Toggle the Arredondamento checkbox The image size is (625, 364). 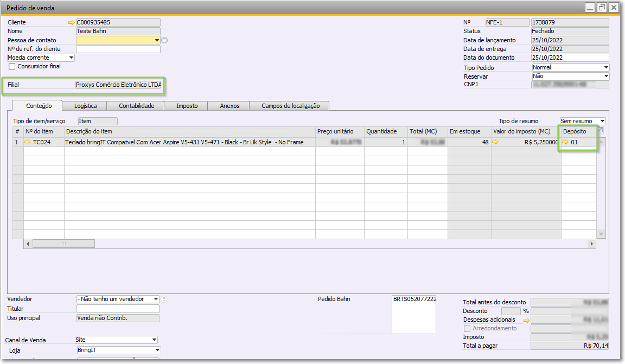(x=467, y=329)
